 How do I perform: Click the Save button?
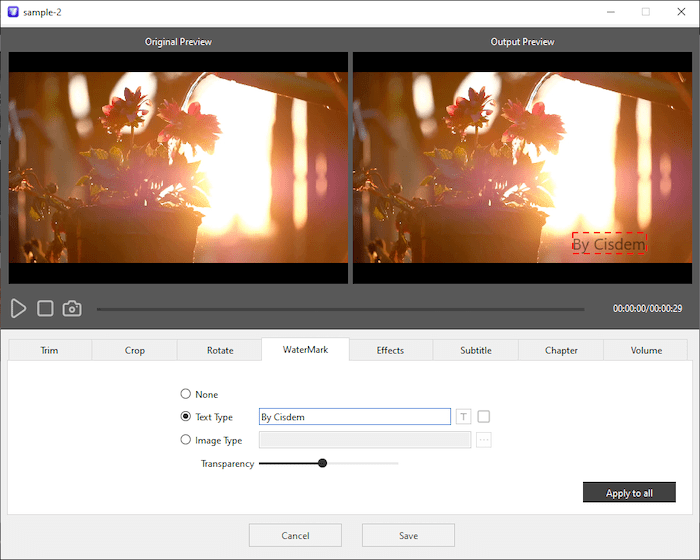pyautogui.click(x=408, y=535)
